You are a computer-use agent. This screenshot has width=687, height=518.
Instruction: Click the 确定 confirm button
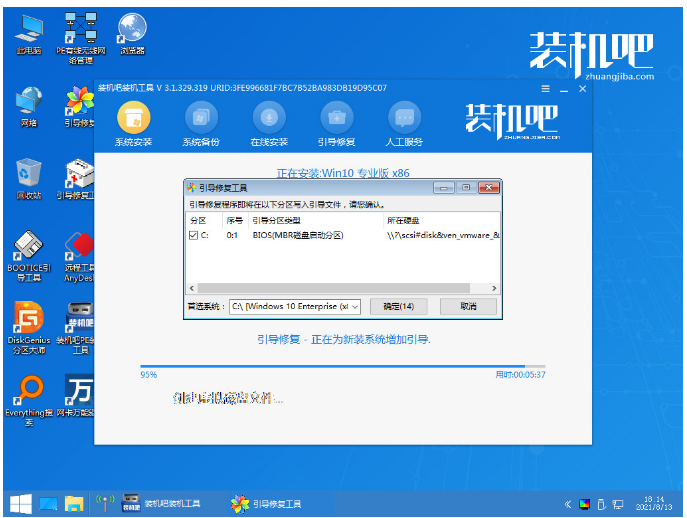(397, 306)
